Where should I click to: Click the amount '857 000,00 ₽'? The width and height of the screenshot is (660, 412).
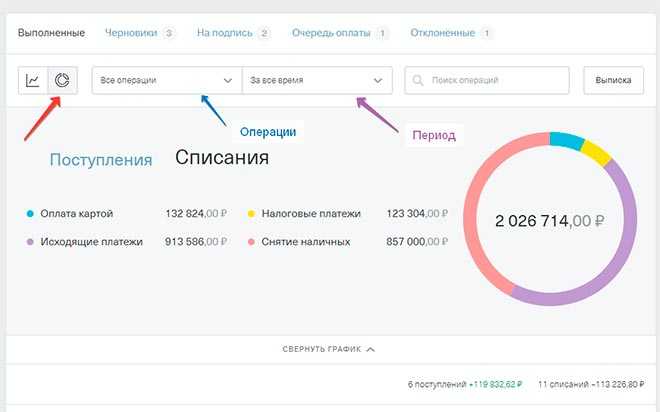tap(417, 242)
